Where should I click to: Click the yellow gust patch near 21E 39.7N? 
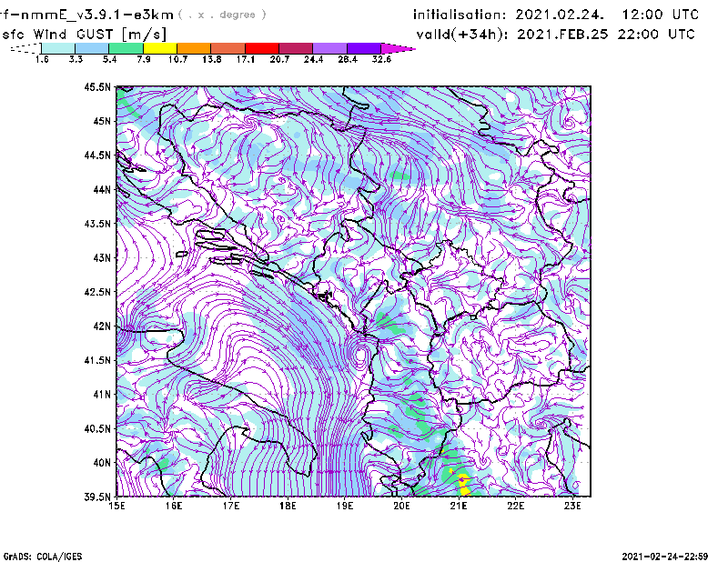[x=464, y=484]
